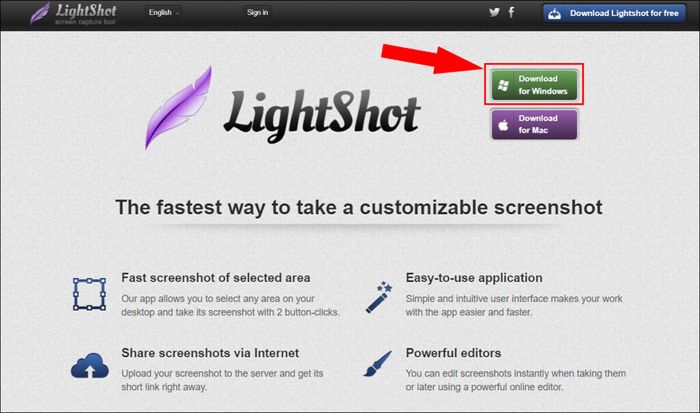Expand the English language dropdown
This screenshot has width=700, height=413.
[x=164, y=13]
